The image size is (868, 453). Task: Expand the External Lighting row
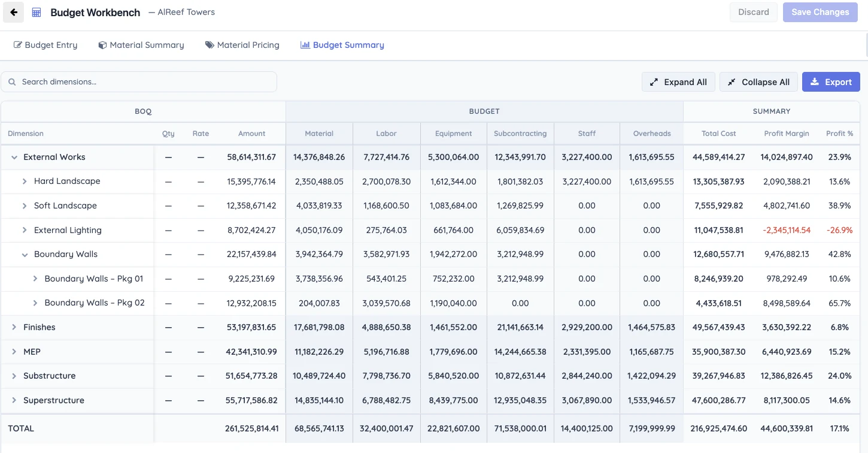coord(25,230)
